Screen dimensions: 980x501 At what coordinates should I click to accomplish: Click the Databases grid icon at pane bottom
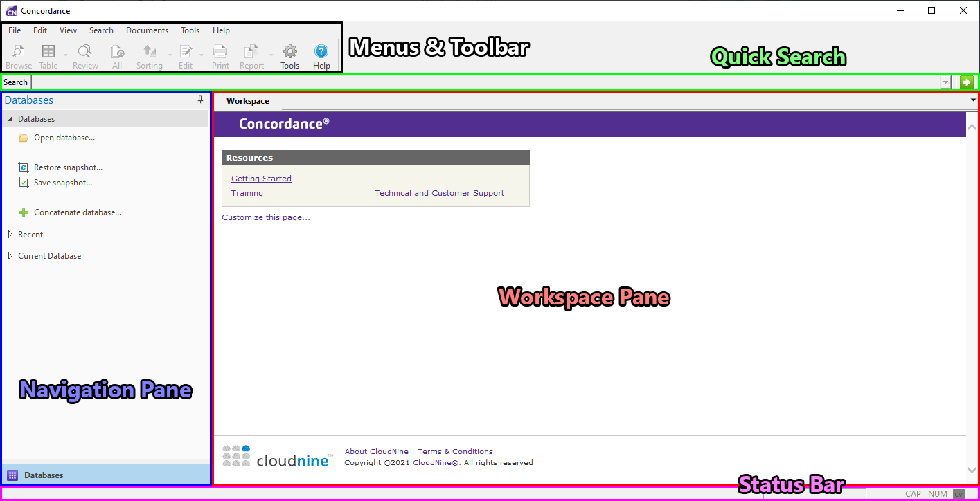tap(12, 475)
